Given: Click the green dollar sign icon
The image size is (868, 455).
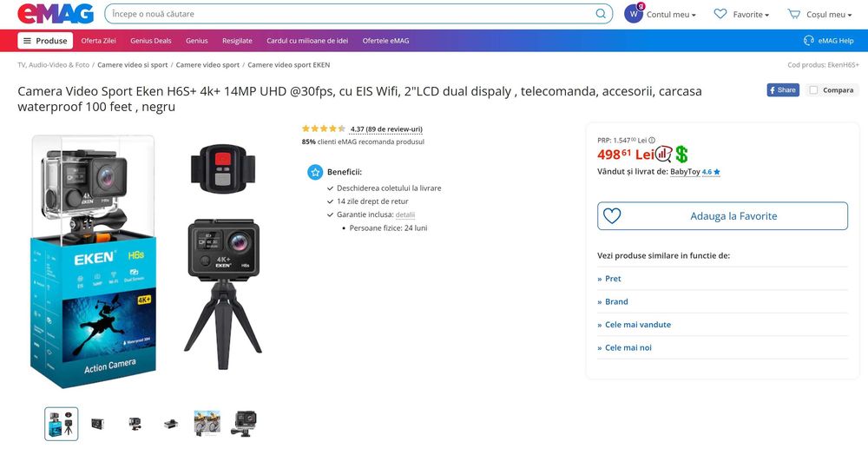Looking at the screenshot, I should [x=681, y=154].
